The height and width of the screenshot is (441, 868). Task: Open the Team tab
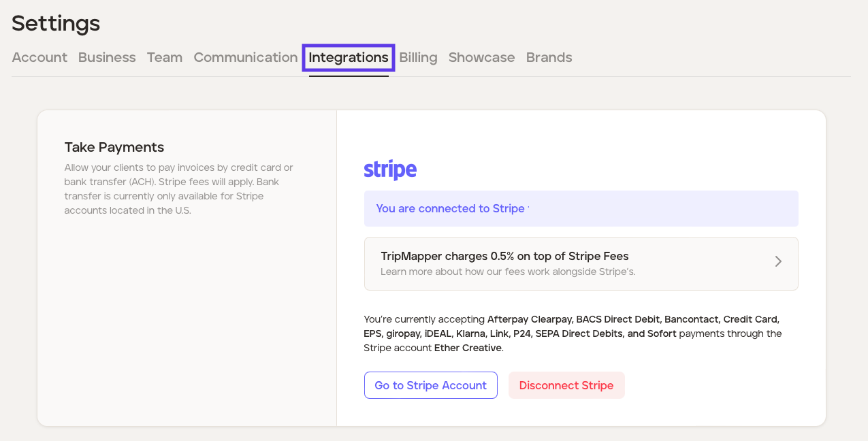(165, 57)
